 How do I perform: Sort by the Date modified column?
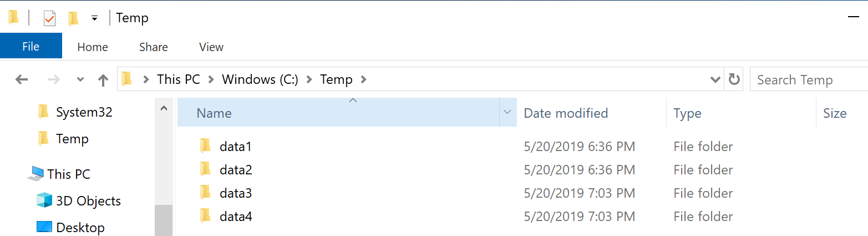[566, 113]
